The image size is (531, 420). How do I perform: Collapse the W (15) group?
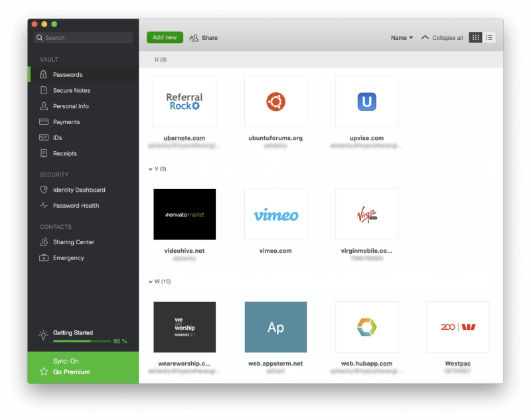click(x=151, y=282)
